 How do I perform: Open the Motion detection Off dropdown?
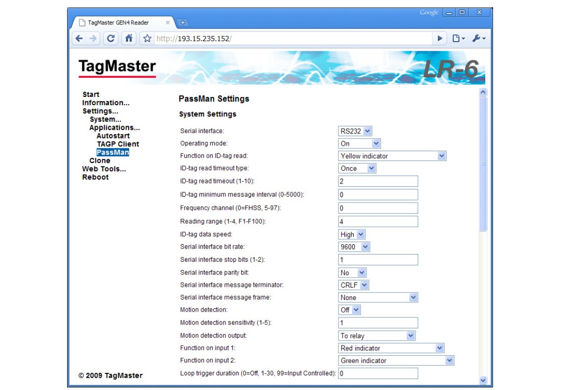click(x=349, y=310)
